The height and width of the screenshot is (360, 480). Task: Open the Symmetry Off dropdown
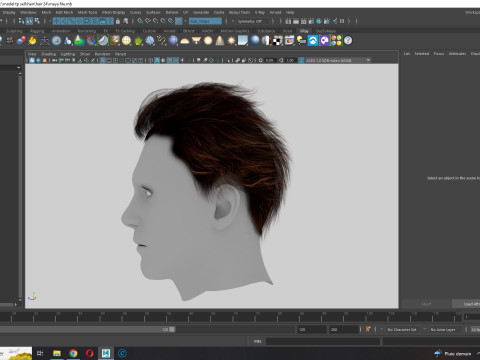coord(253,21)
